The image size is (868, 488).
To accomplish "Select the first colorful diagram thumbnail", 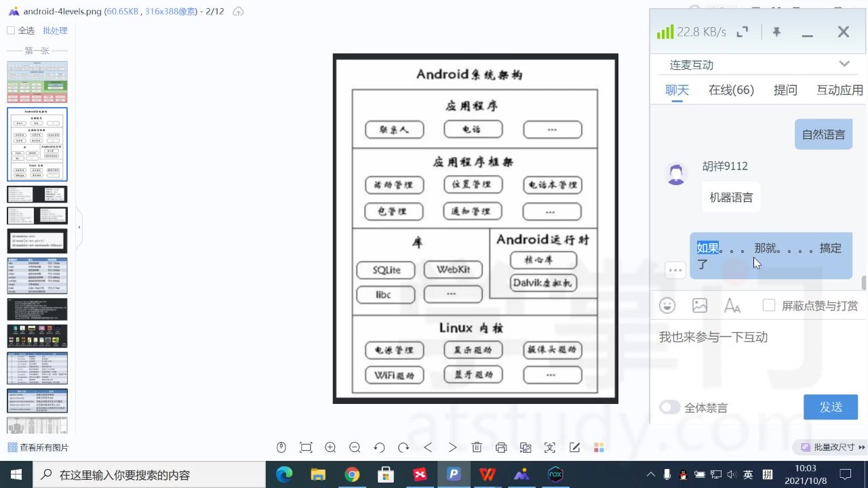I will 37,82.
